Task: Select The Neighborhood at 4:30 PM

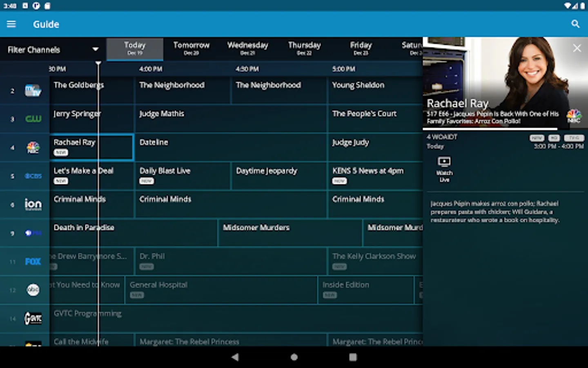Action: click(x=279, y=90)
